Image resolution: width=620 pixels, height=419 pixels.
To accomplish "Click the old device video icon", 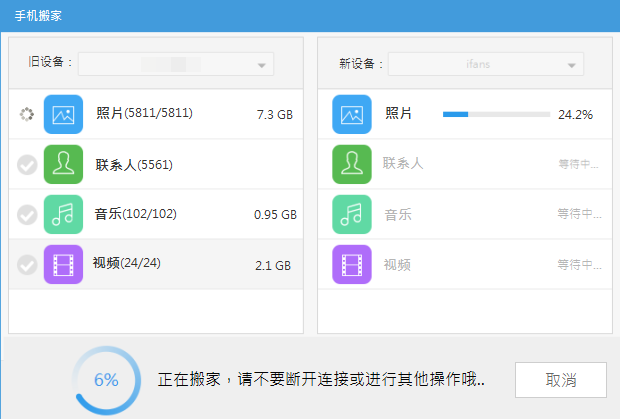I will (x=63, y=264).
